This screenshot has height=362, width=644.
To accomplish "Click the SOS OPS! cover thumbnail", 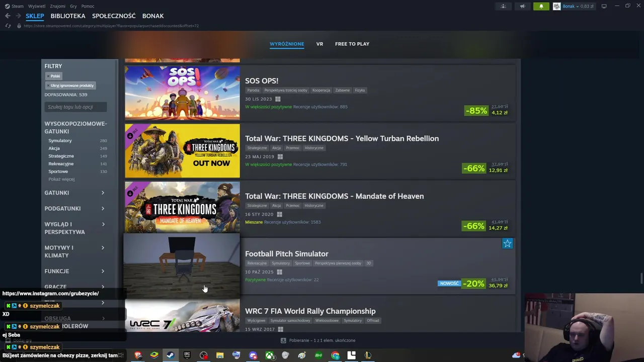I will [182, 93].
